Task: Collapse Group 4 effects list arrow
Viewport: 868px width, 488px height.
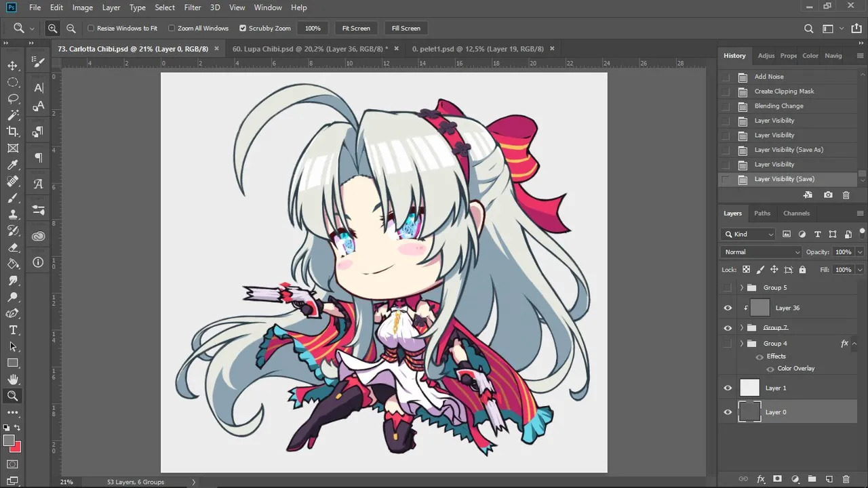Action: (853, 344)
